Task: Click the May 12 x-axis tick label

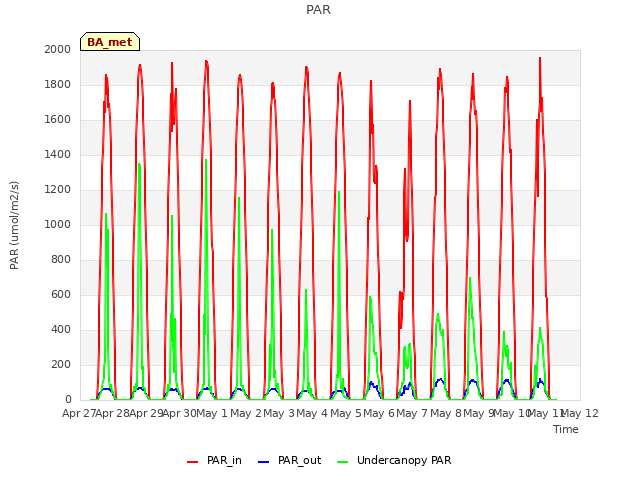Action: [580, 413]
